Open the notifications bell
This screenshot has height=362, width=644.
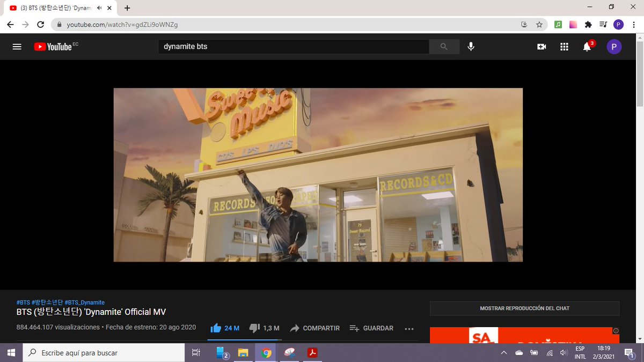pyautogui.click(x=587, y=47)
